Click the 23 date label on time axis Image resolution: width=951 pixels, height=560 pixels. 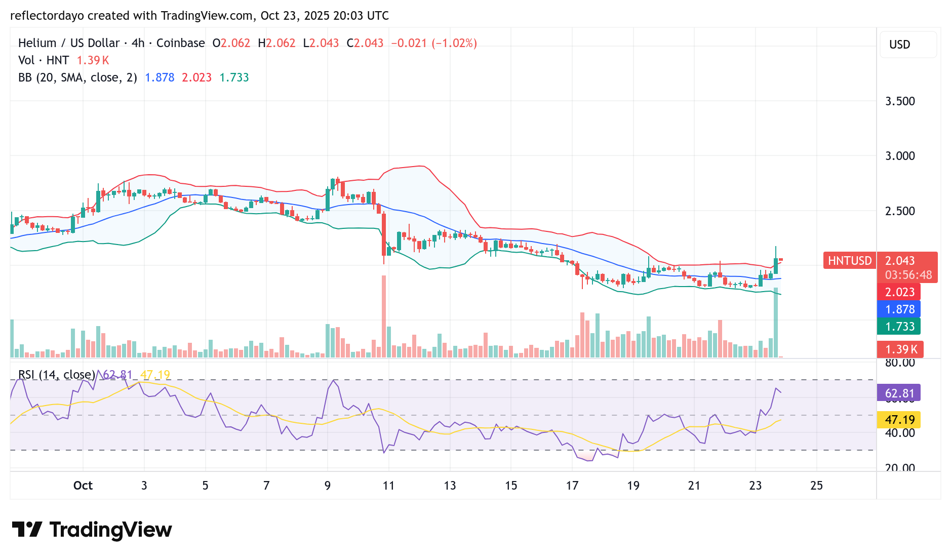click(756, 486)
